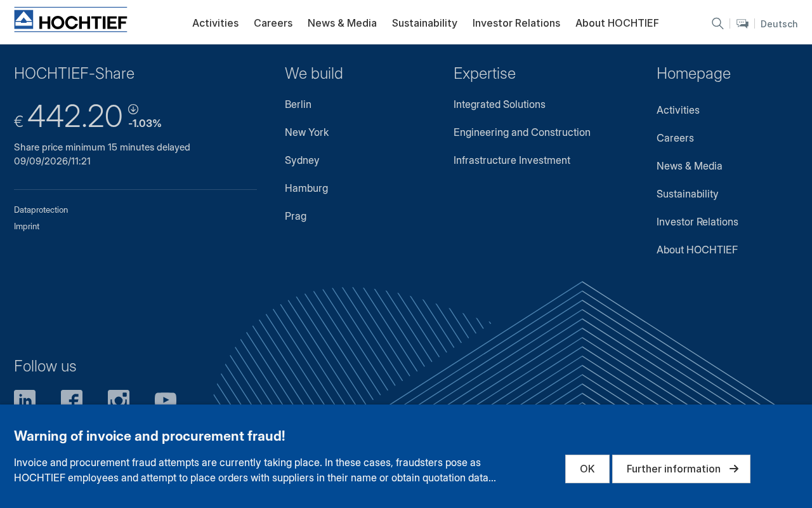
Task: Click the 09/09/2026/11:21 timestamp
Action: coord(53,161)
